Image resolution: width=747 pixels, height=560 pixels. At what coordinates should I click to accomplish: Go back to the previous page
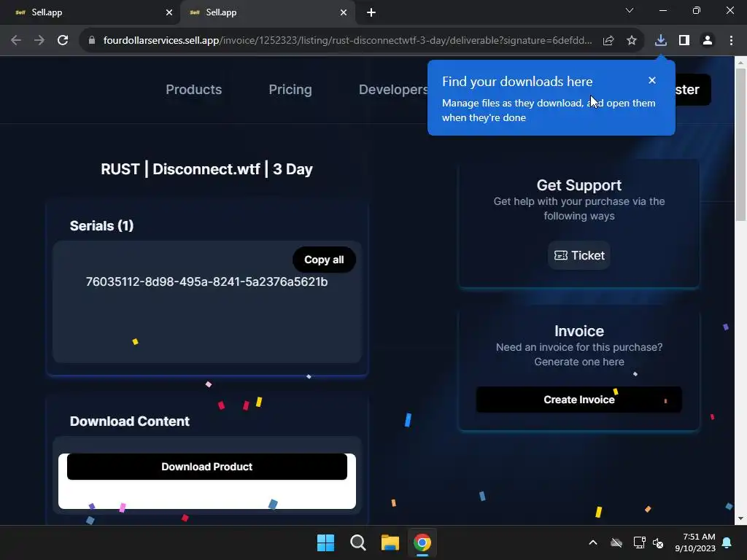(x=16, y=41)
